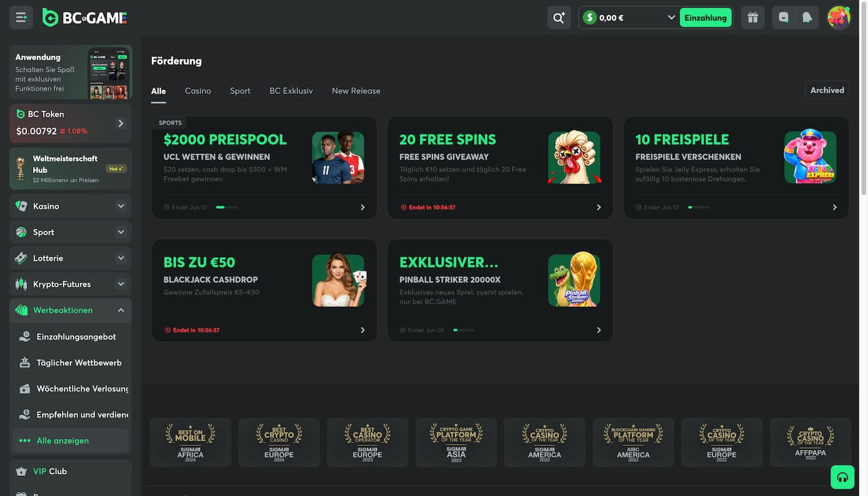The height and width of the screenshot is (496, 868).
Task: Open the Weltmeisterschaft Hub banner
Action: pos(70,169)
